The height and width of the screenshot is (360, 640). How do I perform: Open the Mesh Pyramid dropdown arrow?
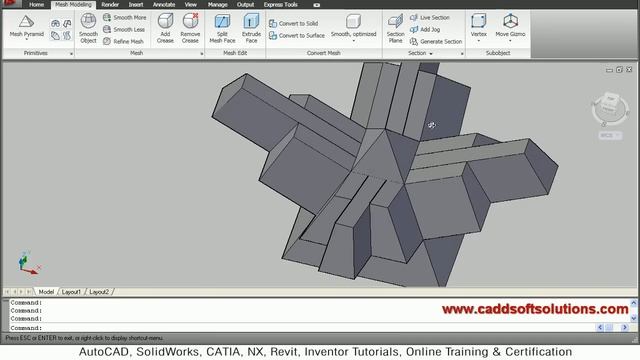[x=27, y=40]
